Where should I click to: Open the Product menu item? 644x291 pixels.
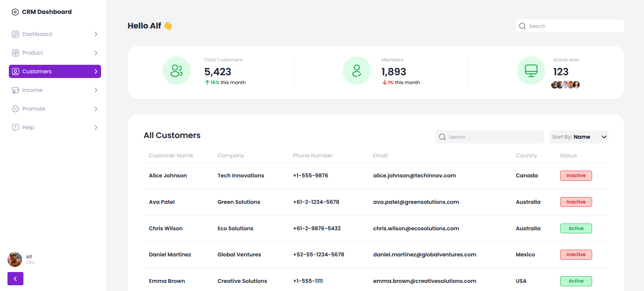pos(55,53)
